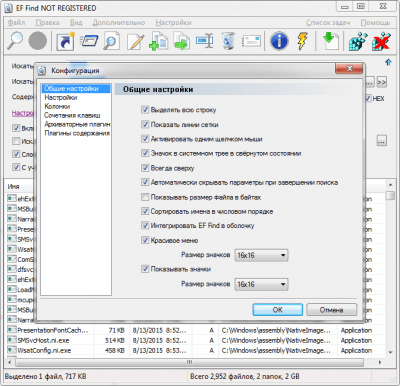Click the '>>' button in main window
The image size is (400, 386).
[x=382, y=82]
